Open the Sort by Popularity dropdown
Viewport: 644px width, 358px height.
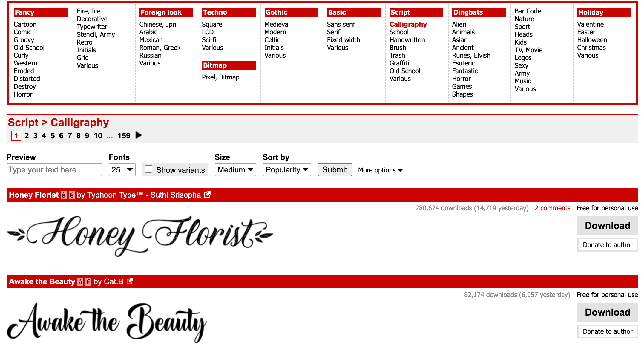[287, 170]
